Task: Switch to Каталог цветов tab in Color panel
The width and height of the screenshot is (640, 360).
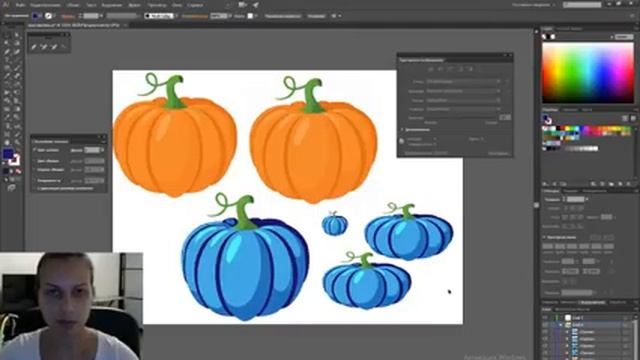Action: point(570,29)
